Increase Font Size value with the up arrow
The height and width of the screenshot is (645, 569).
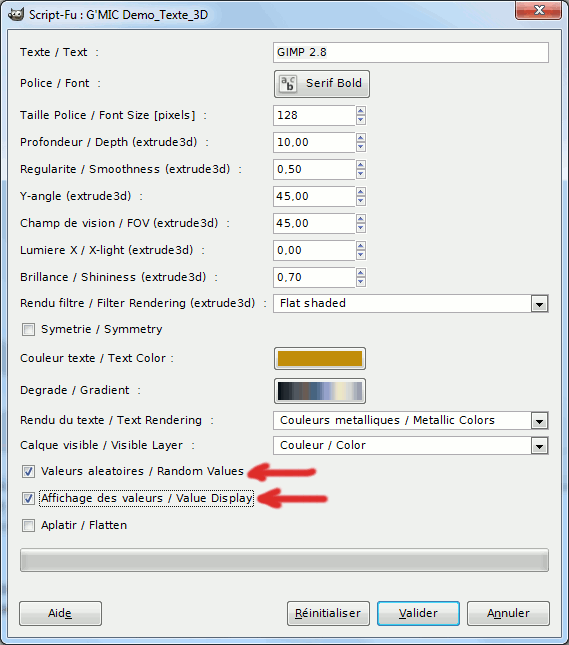[x=361, y=111]
